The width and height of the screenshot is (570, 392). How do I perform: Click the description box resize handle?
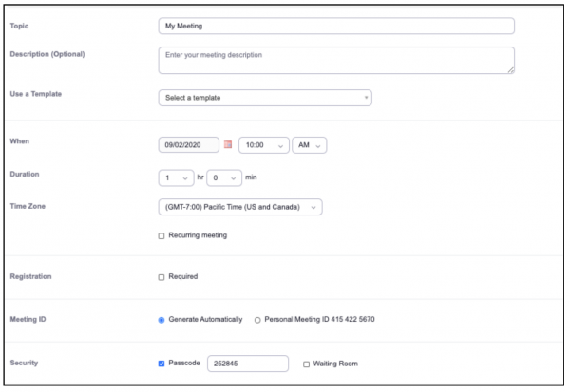[510, 70]
